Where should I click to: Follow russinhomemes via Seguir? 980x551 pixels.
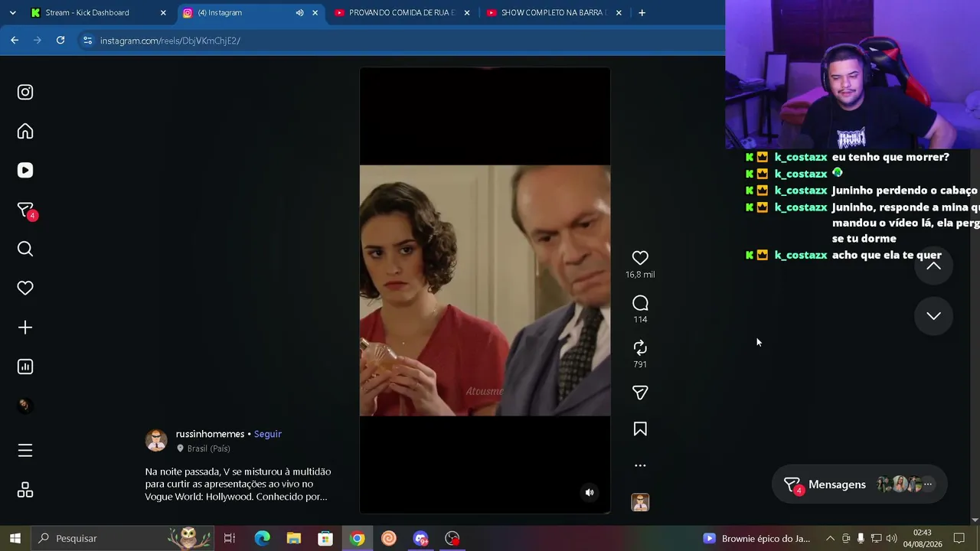pos(268,434)
